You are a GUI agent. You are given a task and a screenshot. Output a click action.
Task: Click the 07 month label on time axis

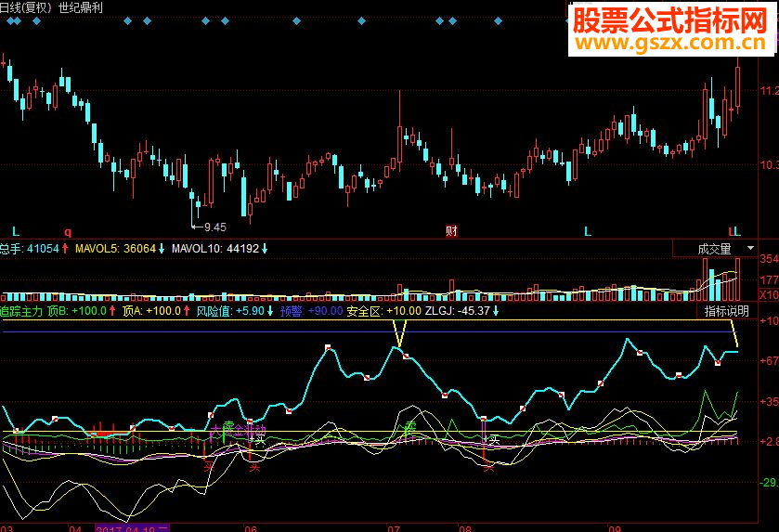tap(394, 528)
